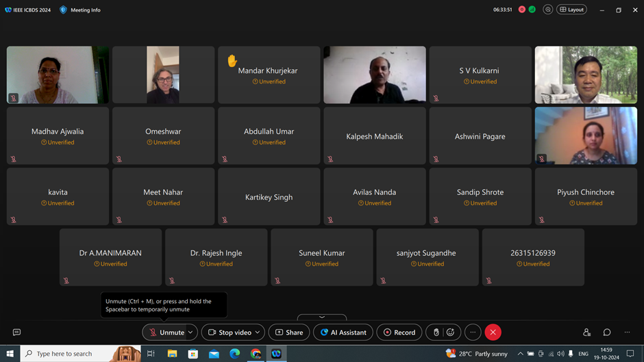Open Task View on the taskbar
644x362 pixels.
point(151,353)
